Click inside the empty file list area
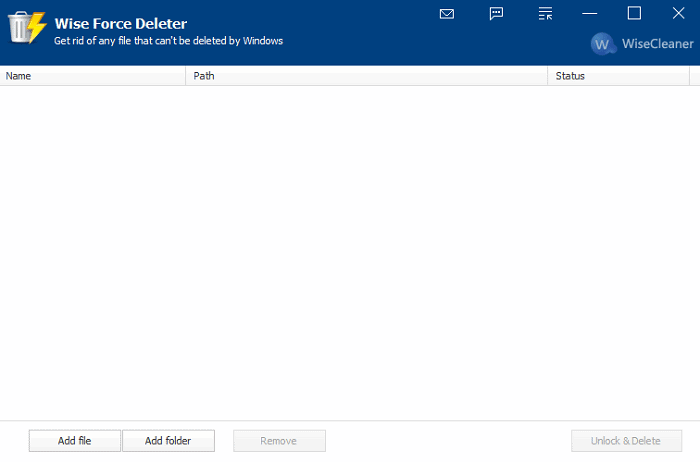The width and height of the screenshot is (700, 462). click(x=350, y=250)
